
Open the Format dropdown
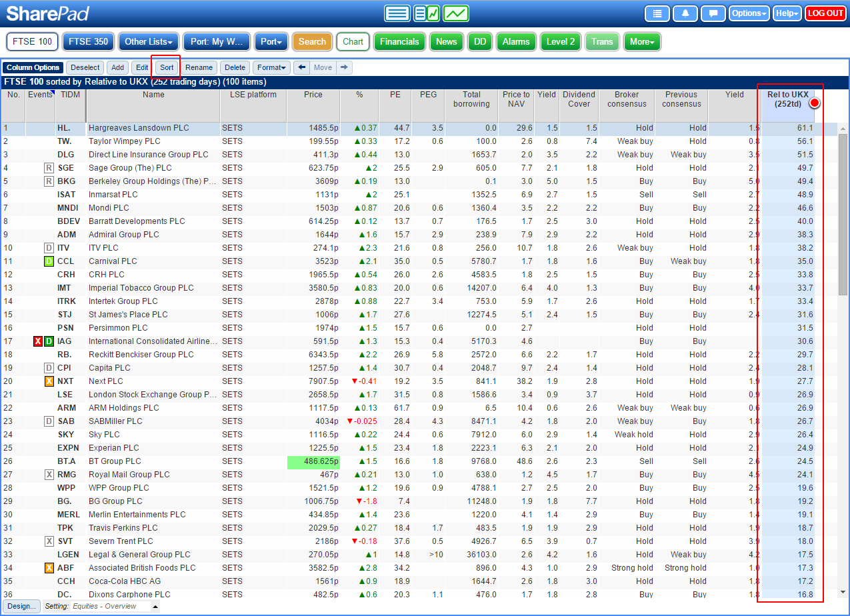pyautogui.click(x=272, y=67)
